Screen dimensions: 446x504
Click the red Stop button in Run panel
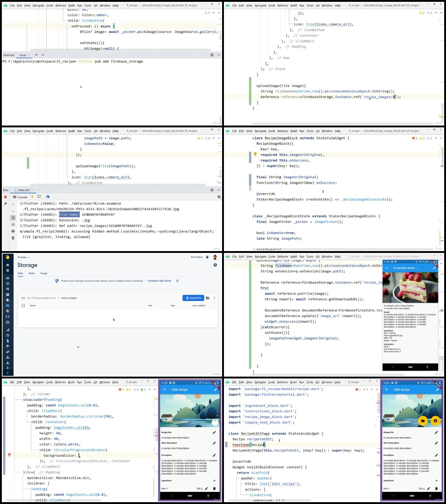[6, 197]
